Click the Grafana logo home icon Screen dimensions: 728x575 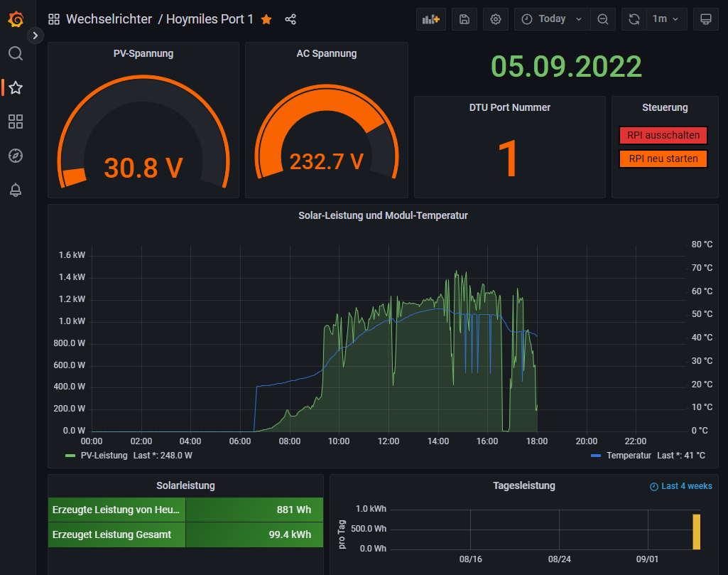16,19
